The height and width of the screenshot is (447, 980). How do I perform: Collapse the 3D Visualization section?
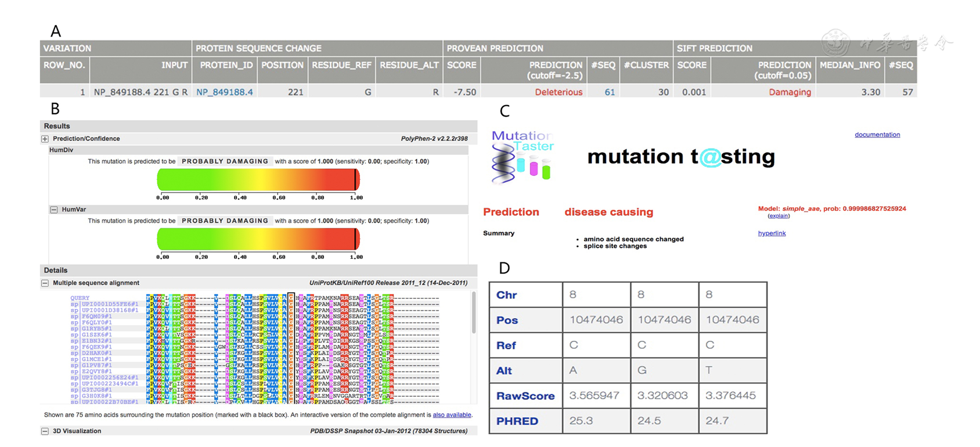tap(45, 431)
